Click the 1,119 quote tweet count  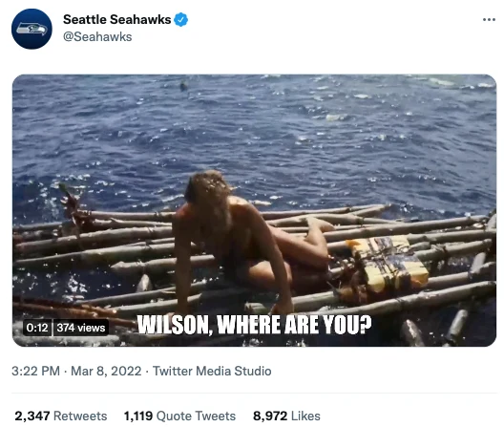tap(138, 416)
